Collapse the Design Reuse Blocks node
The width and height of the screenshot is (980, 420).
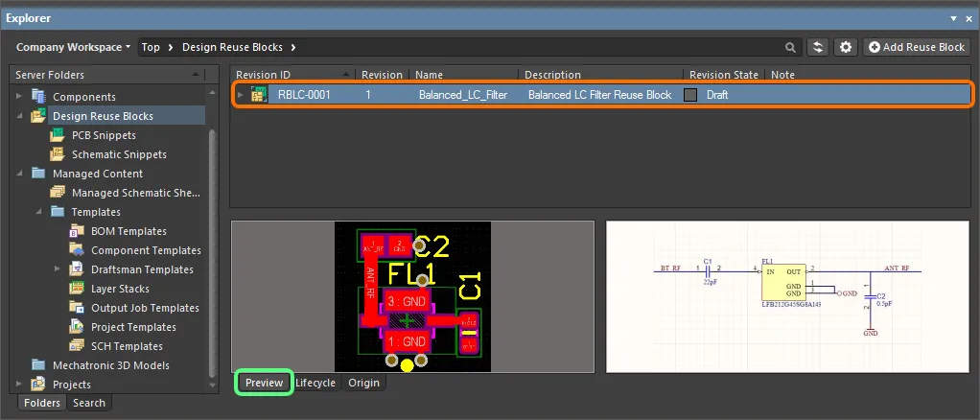coord(19,116)
